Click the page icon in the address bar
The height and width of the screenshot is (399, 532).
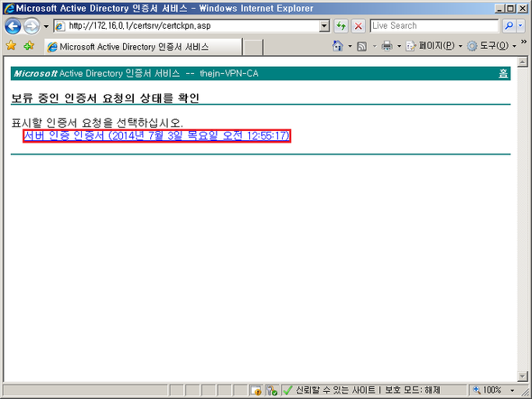pyautogui.click(x=60, y=26)
